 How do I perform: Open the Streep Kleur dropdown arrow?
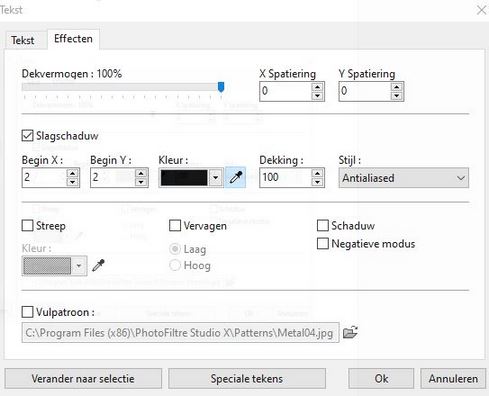[x=79, y=266]
